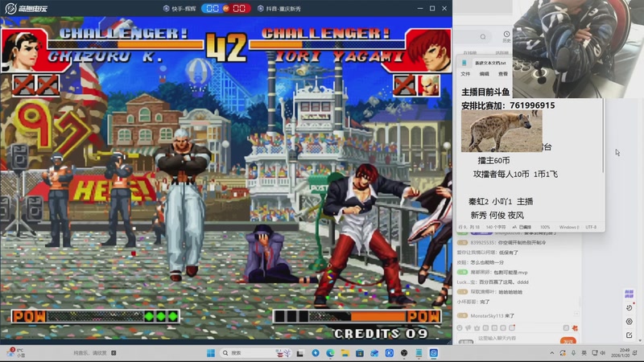Click the crown icon in chat toolbar

coord(477,328)
